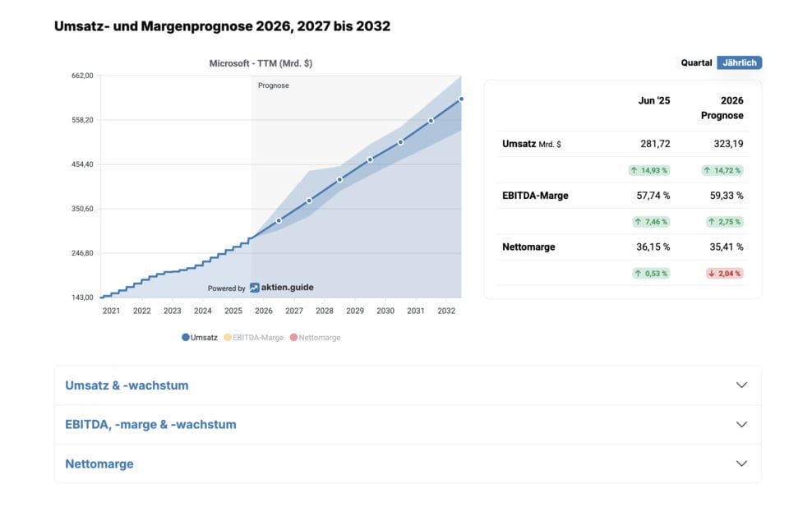Image resolution: width=812 pixels, height=526 pixels.
Task: Click the 2023 x-axis label
Action: pyautogui.click(x=173, y=311)
